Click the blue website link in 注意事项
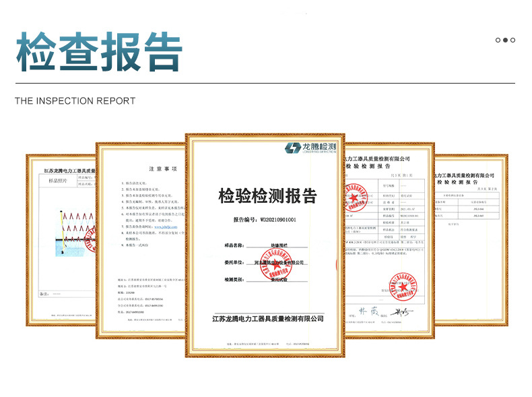Image resolution: width=532 pixels, height=397 pixels. pyautogui.click(x=166, y=226)
